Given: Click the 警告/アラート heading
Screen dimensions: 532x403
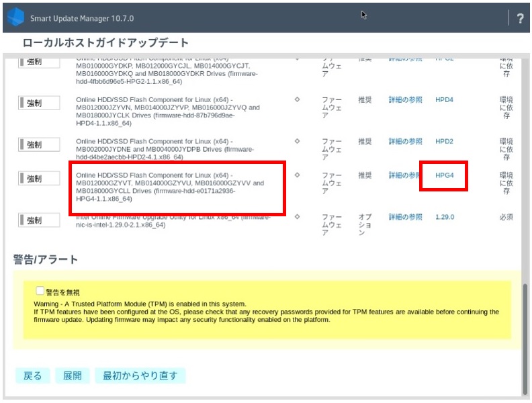Looking at the screenshot, I should 46,259.
